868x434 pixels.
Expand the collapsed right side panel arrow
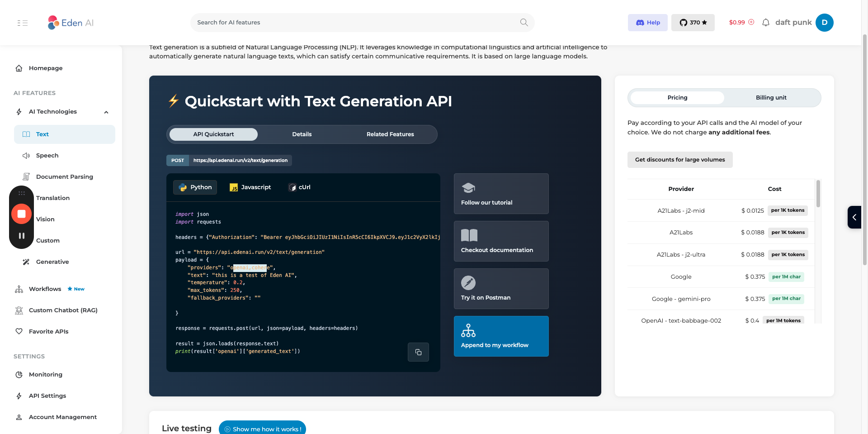(854, 217)
